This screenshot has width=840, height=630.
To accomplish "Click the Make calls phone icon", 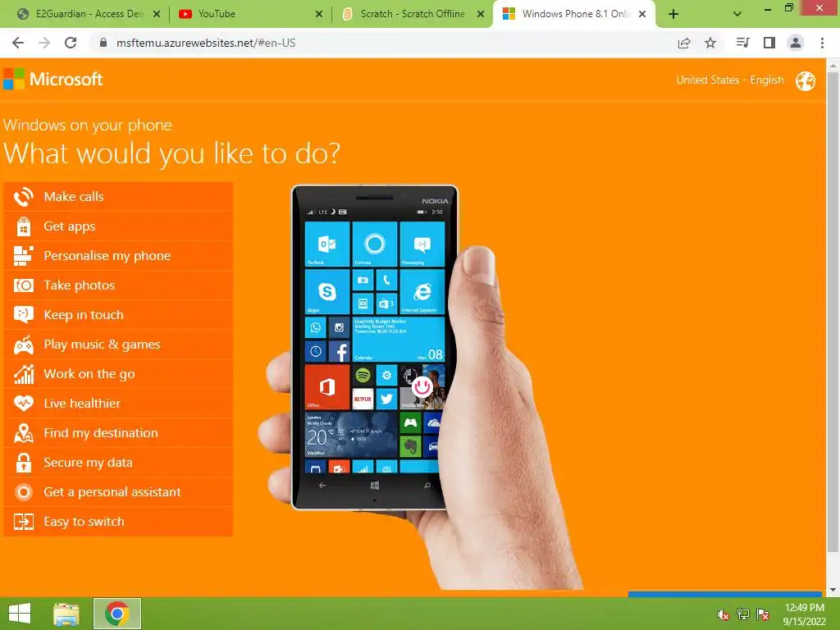I will tap(24, 197).
